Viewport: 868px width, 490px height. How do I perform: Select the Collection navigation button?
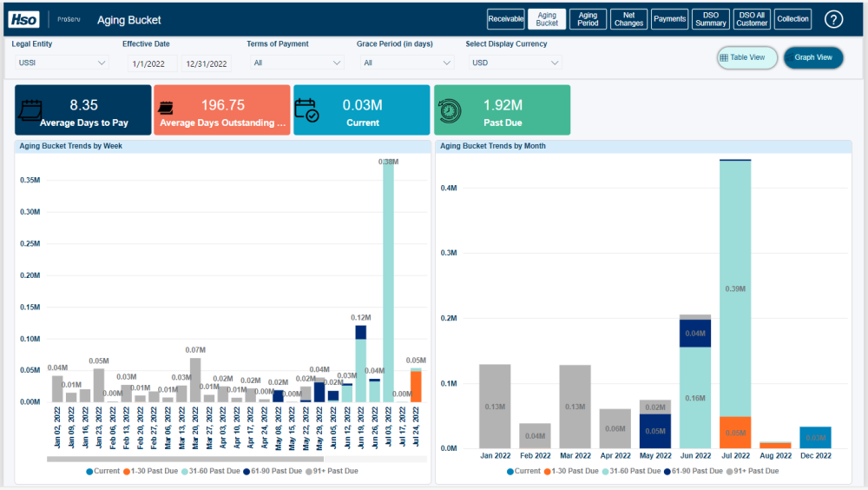pyautogui.click(x=792, y=19)
